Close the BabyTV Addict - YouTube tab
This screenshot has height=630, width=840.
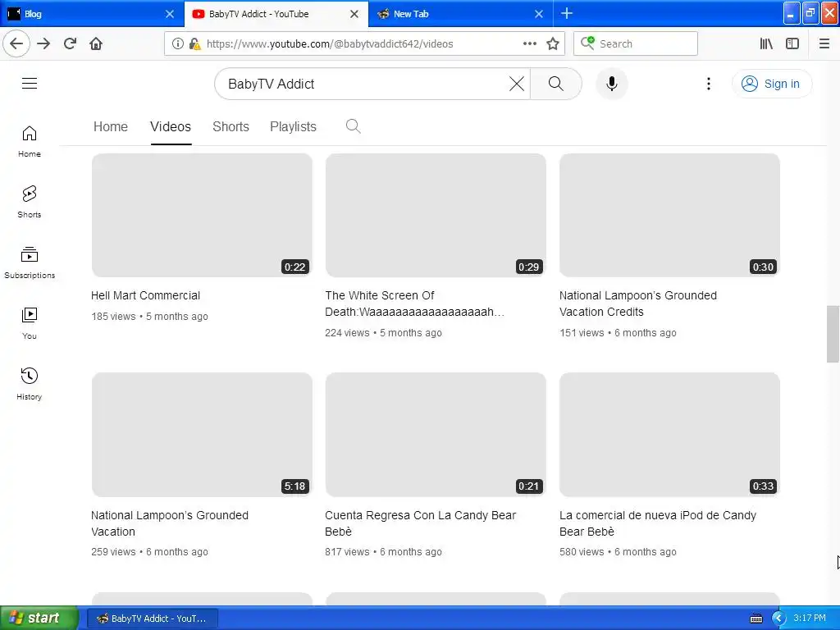354,14
